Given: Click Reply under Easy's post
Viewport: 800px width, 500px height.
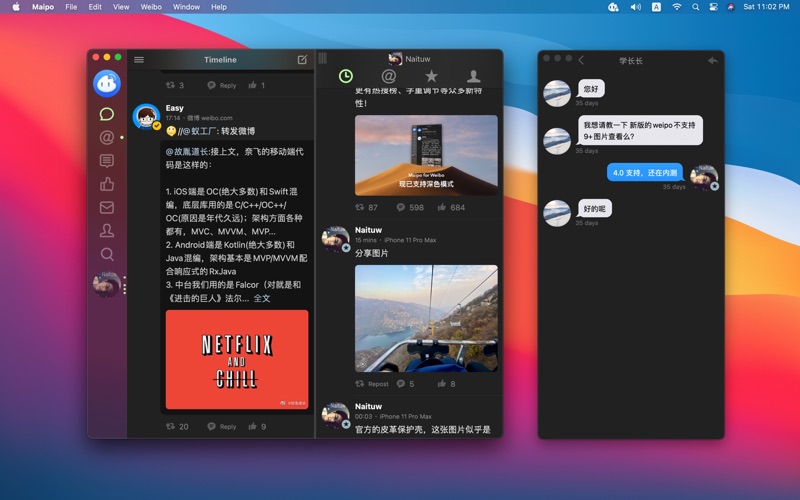Looking at the screenshot, I should [x=222, y=426].
